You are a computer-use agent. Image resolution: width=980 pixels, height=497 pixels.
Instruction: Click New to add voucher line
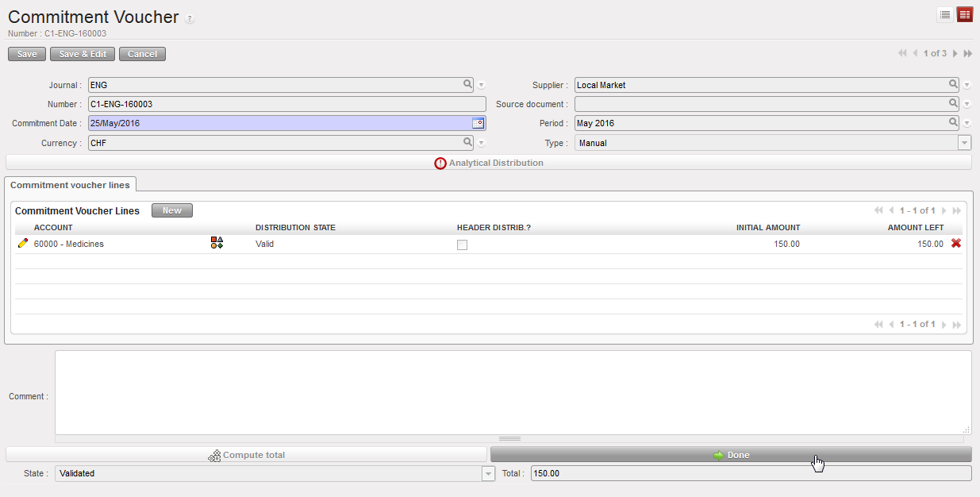click(x=171, y=211)
